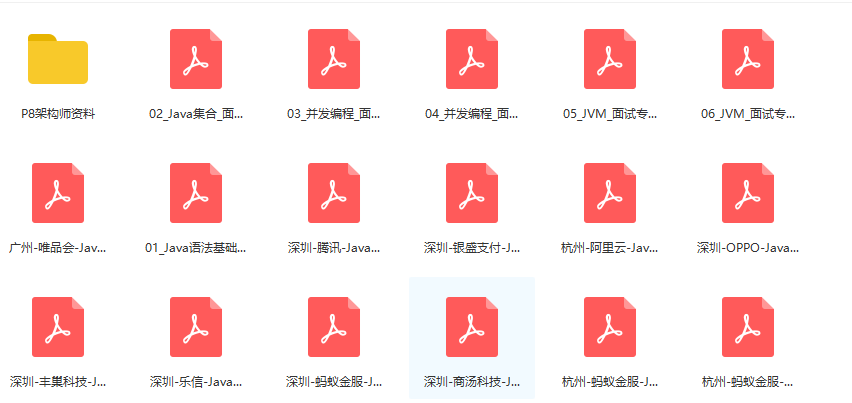Choose PDF icon of 杭州-蚂蚁金服-J...
This screenshot has width=852, height=403.
610,327
